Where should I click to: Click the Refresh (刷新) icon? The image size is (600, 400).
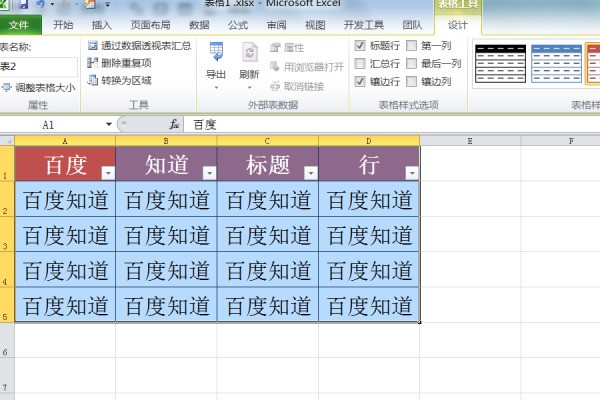[x=249, y=55]
